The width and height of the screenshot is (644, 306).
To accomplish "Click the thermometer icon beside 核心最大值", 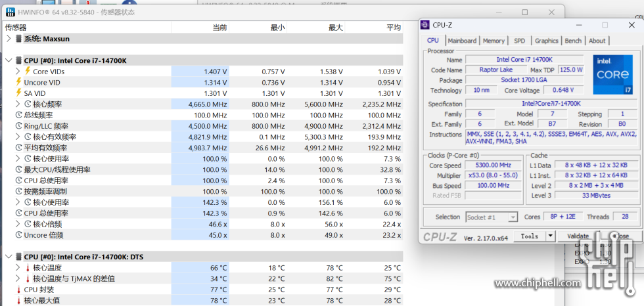I will [18, 301].
